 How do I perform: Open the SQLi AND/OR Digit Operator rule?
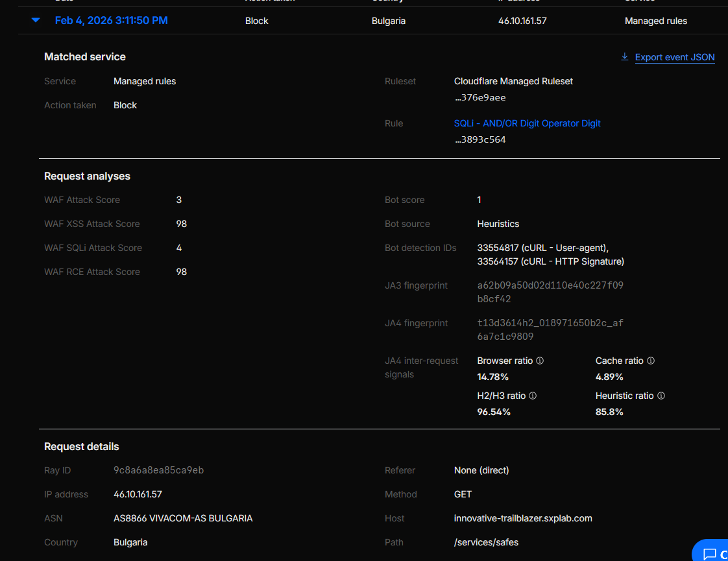coord(527,123)
